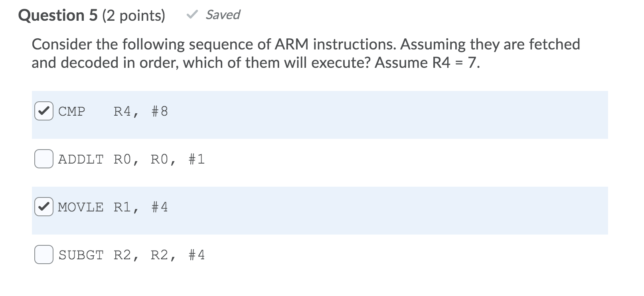Click the operands R1, #4
This screenshot has height=296, width=644.
(141, 207)
